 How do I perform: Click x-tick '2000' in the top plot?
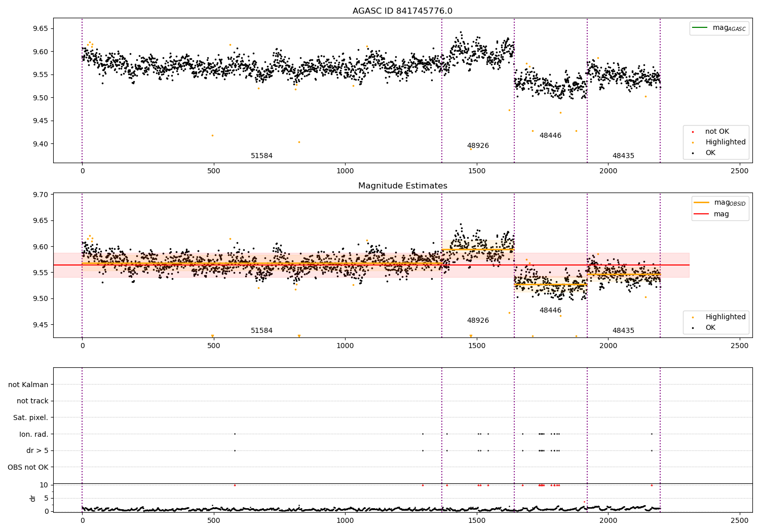pos(608,171)
